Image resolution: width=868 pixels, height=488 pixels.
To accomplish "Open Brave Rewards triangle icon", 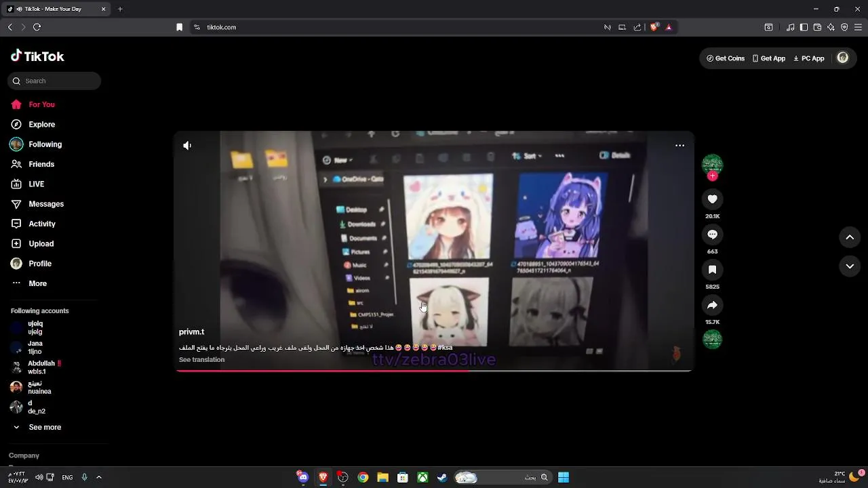I will coord(669,27).
